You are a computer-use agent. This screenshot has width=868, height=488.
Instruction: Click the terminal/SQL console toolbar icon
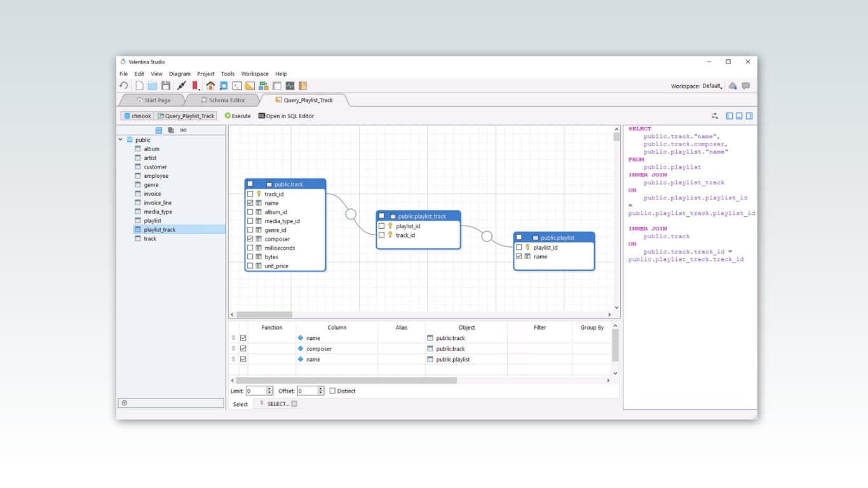[x=237, y=86]
